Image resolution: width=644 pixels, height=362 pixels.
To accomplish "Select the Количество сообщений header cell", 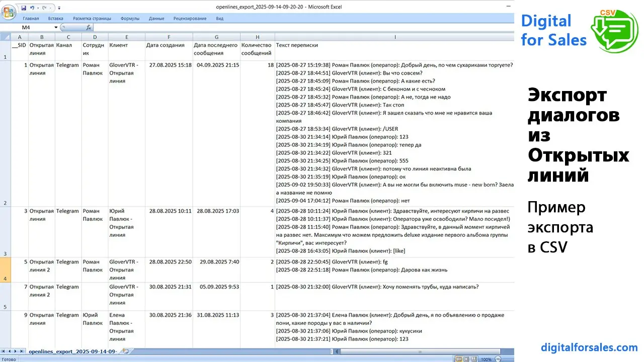I will click(x=258, y=50).
